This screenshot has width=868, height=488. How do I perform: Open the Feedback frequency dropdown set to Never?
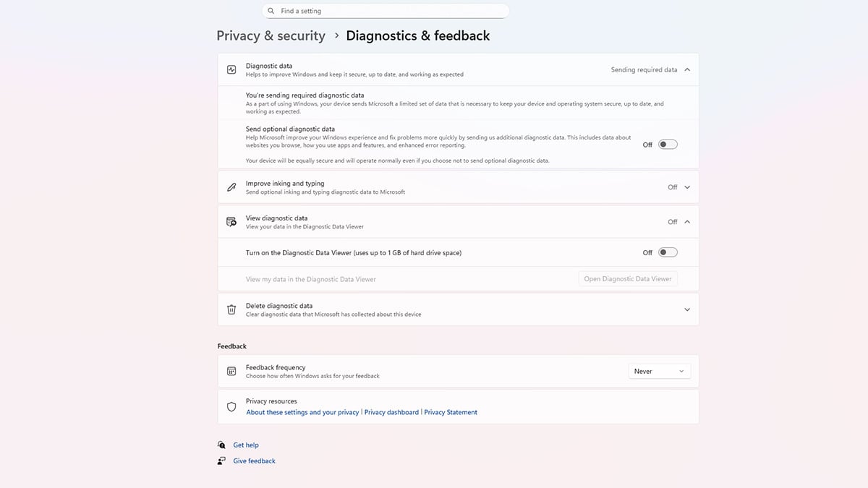point(659,371)
